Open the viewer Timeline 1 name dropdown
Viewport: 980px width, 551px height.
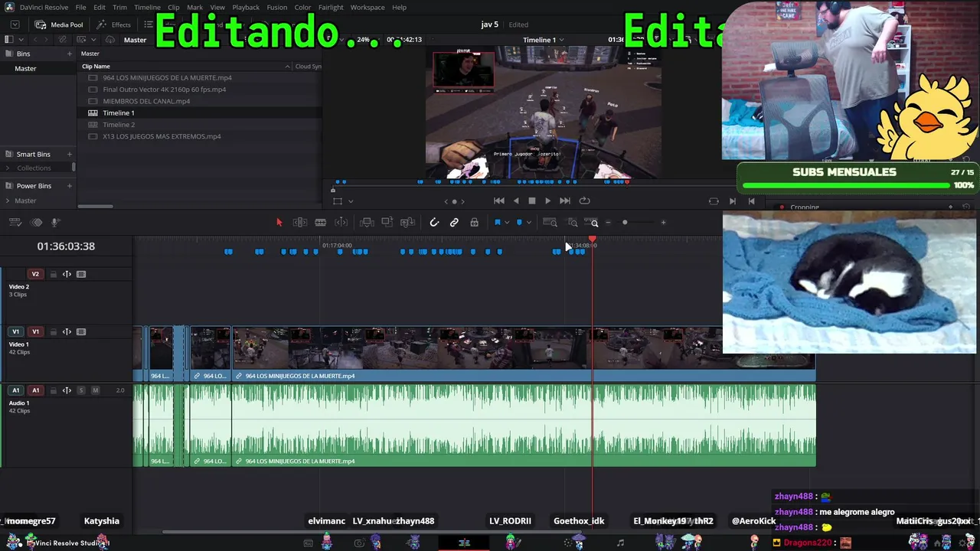[544, 40]
